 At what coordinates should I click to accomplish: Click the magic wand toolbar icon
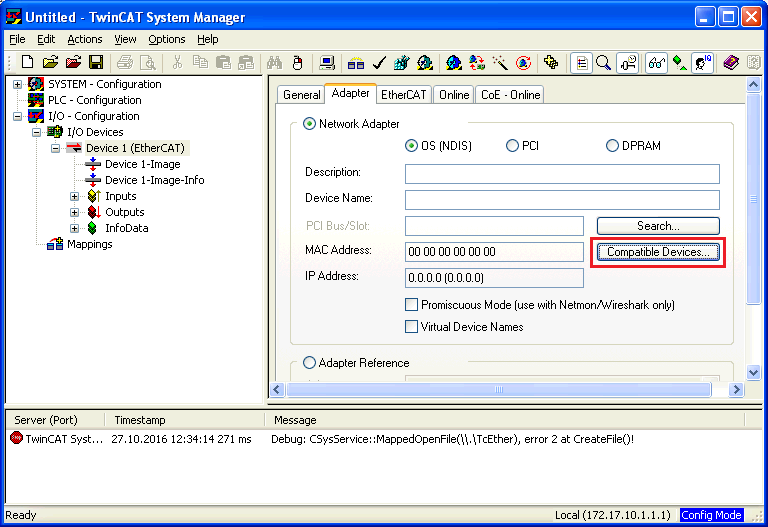tap(501, 63)
